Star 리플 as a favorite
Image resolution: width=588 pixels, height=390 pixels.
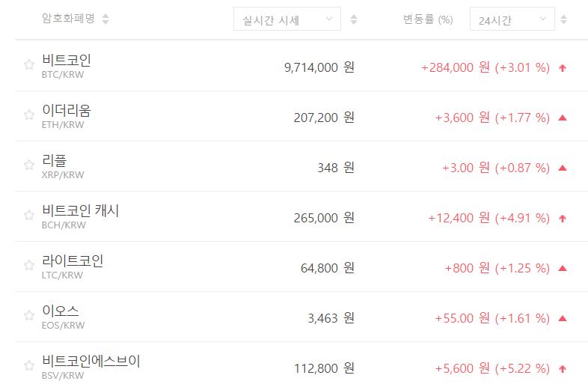[x=29, y=165]
